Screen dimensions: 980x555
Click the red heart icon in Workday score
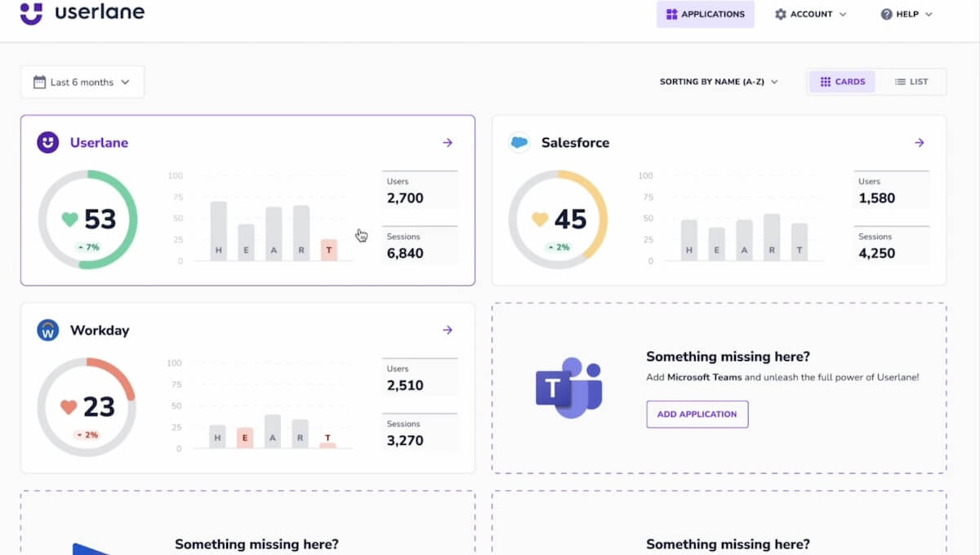coord(69,406)
